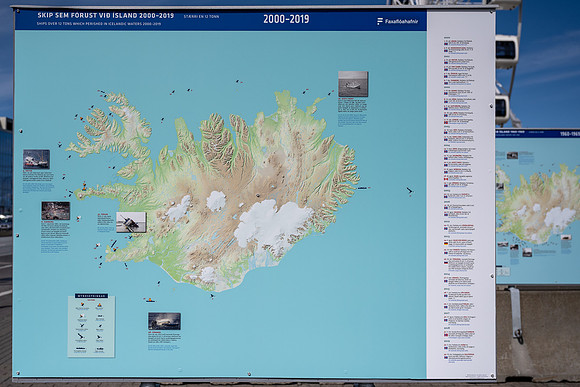
Task: Open the grayscale ship photo northeast of Iceland
Action: [353, 84]
